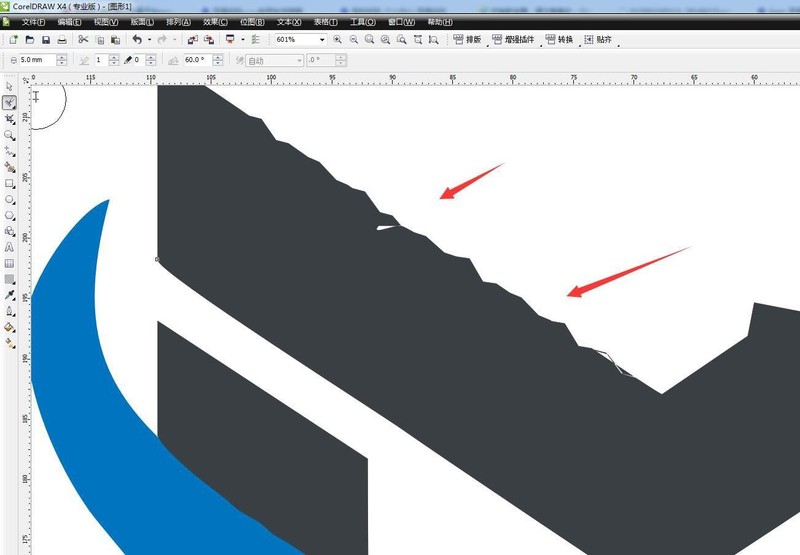Open the zoom level 601% dropdown

click(x=322, y=39)
